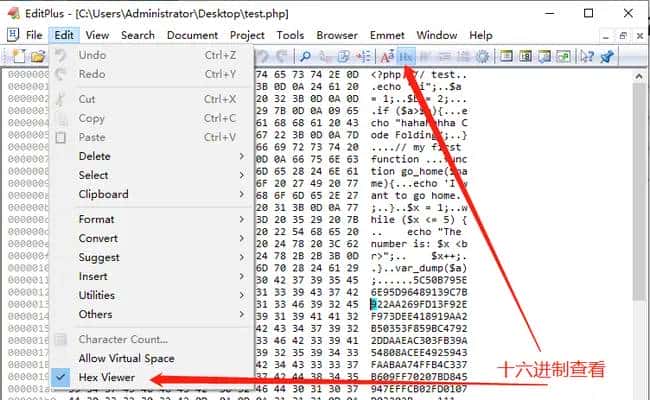The width and height of the screenshot is (650, 400).
Task: Choose Character Count in Edit menu
Action: 151,339
